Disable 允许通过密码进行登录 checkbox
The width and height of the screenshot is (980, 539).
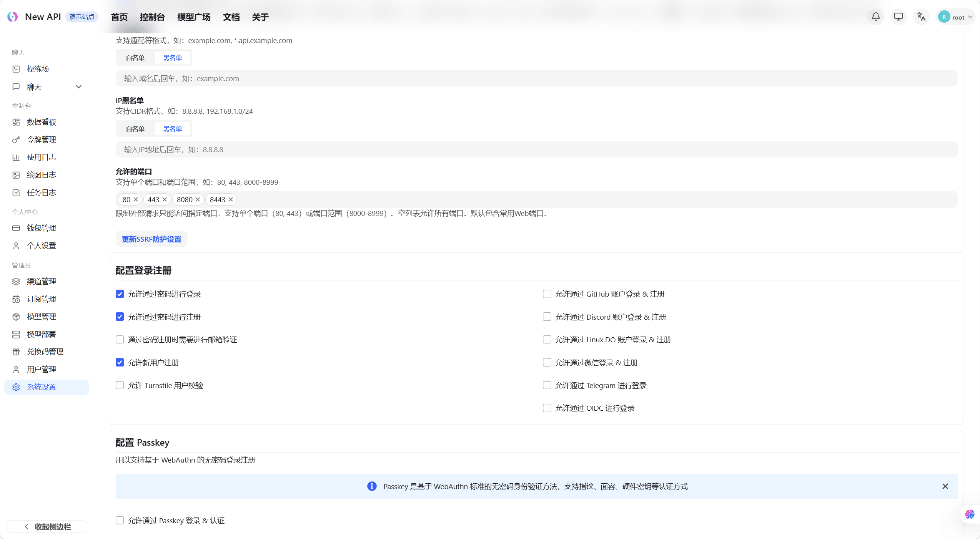pyautogui.click(x=120, y=294)
